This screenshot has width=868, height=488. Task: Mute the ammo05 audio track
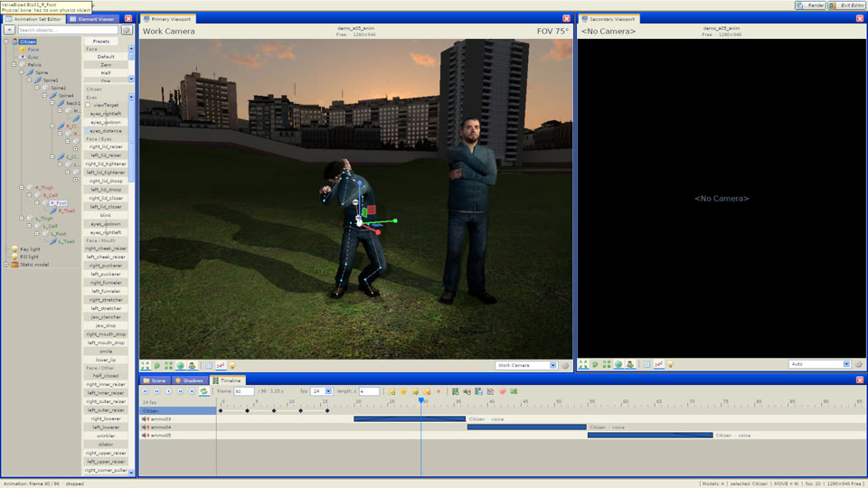coord(146,436)
